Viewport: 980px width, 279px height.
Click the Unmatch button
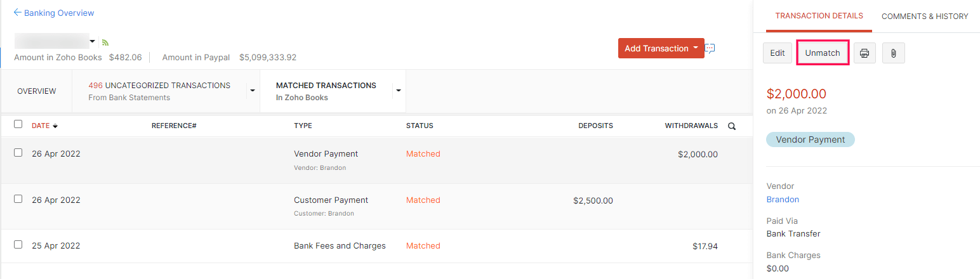[823, 53]
